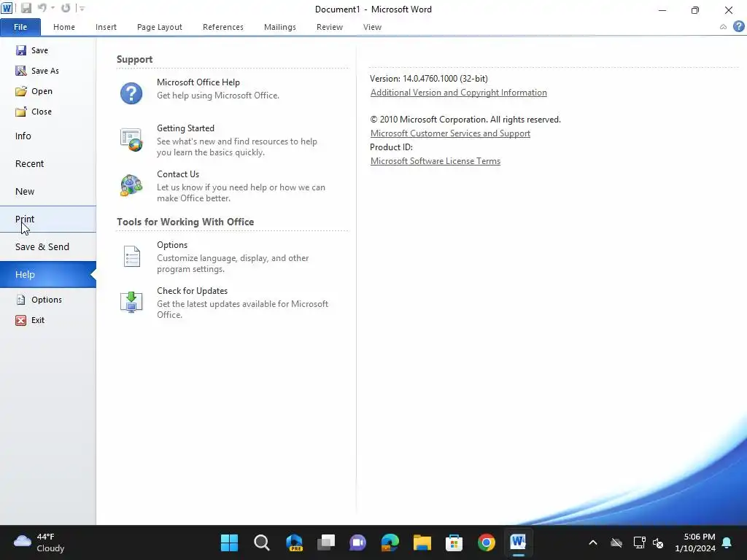
Task: Click the muted volume tray icon
Action: 659,542
